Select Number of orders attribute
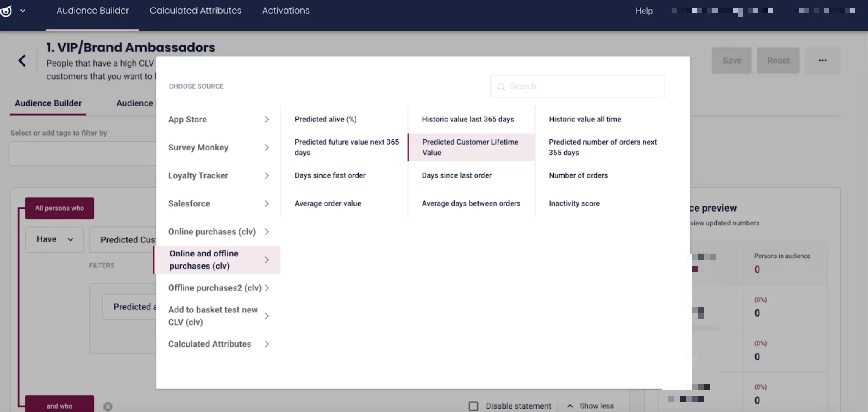 (578, 175)
